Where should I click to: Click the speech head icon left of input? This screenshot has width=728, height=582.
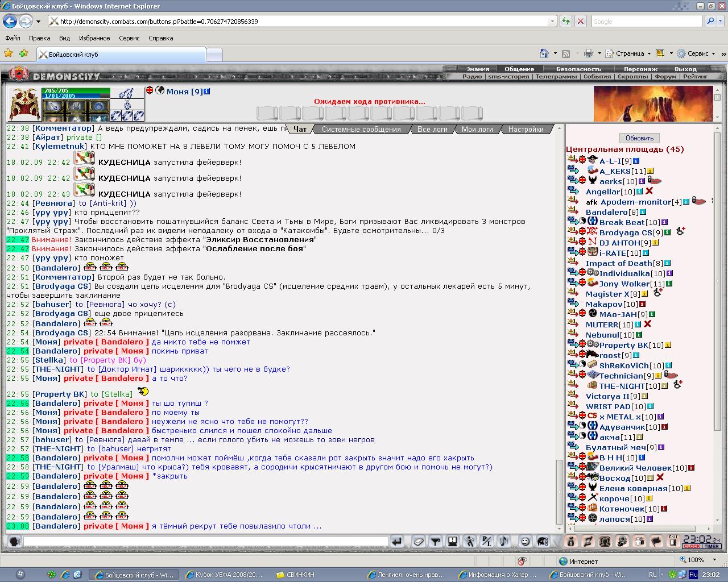pyautogui.click(x=15, y=542)
